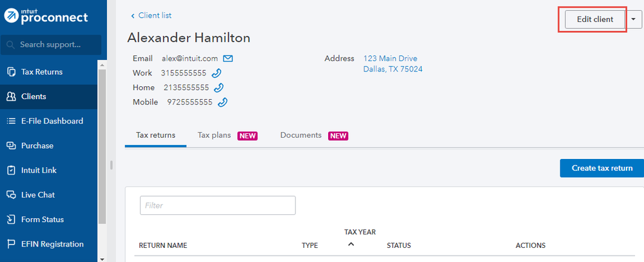
Task: Open Tax Returns in the sidebar
Action: (41, 71)
